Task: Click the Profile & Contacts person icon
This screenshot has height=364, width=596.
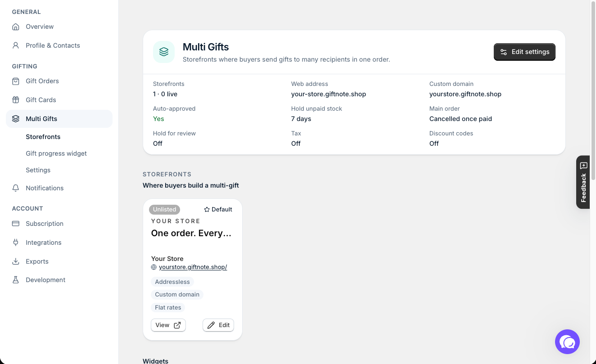Action: point(16,45)
